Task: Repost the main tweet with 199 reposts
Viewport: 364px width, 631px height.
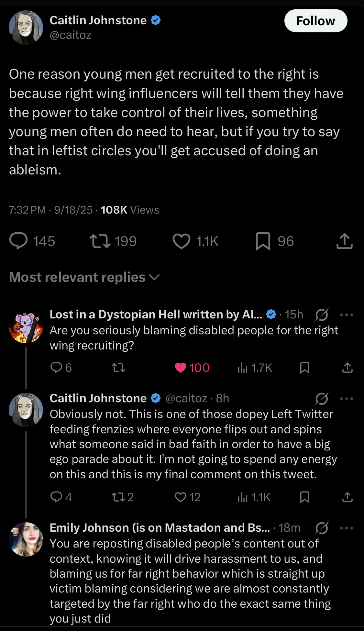Action: (100, 241)
